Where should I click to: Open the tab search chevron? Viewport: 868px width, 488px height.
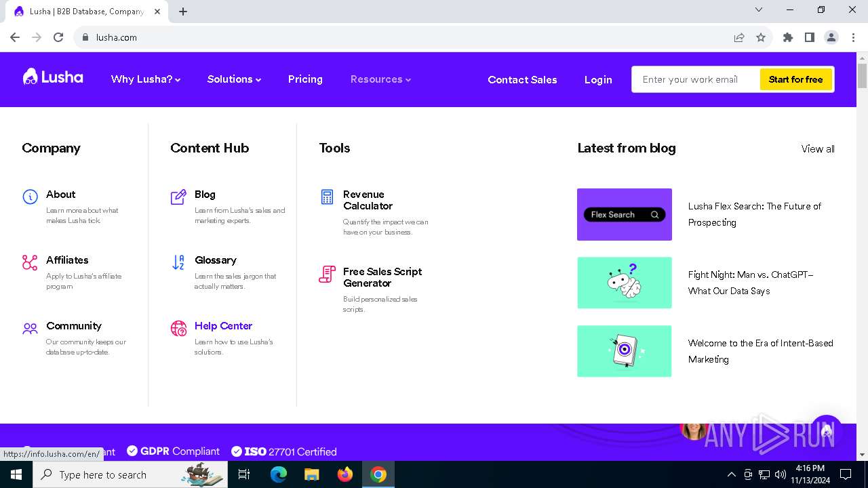click(x=759, y=9)
